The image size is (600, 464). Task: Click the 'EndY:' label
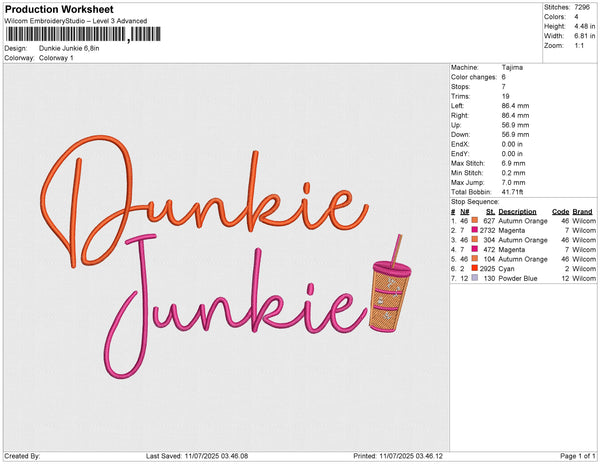pos(460,154)
